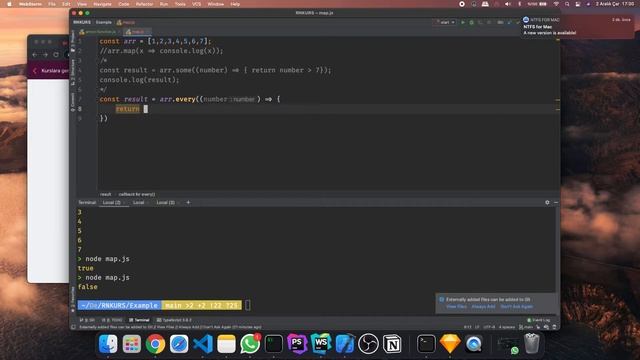Screen dimensions: 640x360
Task: Open terminal settings gear icon
Action: point(547,202)
